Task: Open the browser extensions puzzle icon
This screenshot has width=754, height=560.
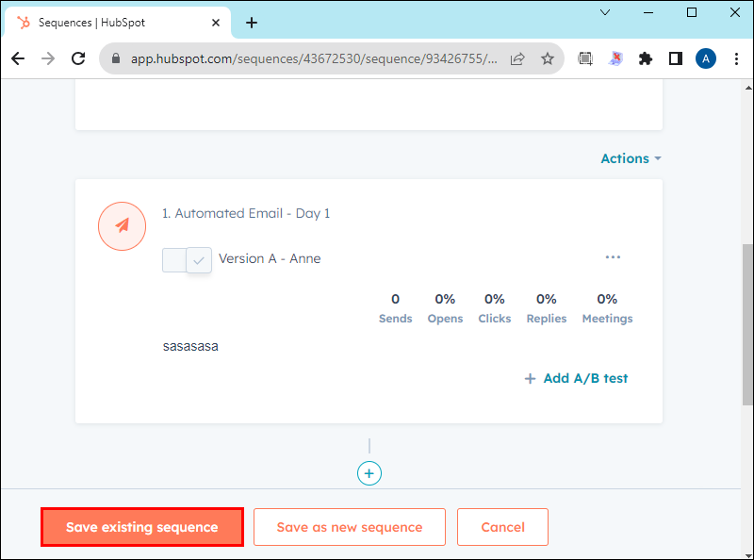Action: tap(645, 58)
